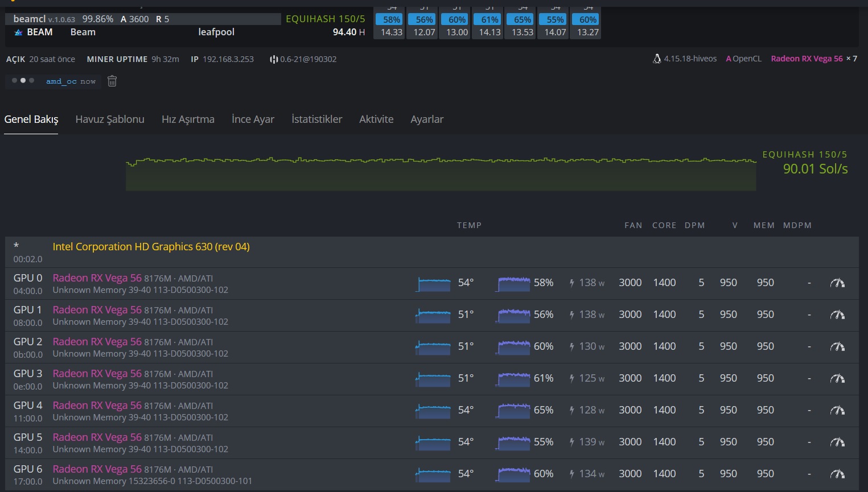Viewport: 868px width, 492px height.
Task: Click the Radeon RX Vega 56 ×7 summary
Action: pos(814,59)
